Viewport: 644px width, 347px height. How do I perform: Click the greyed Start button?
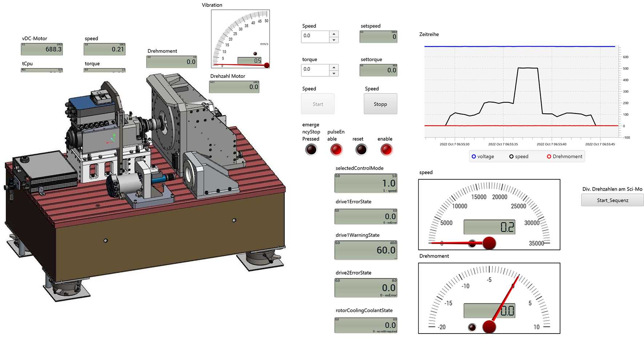318,104
